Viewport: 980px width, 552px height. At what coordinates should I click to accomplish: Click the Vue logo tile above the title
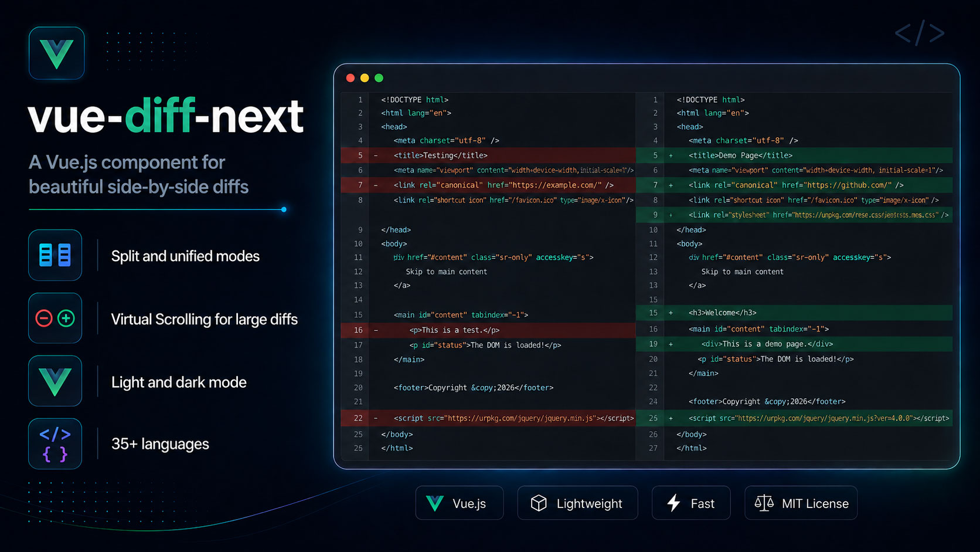57,53
